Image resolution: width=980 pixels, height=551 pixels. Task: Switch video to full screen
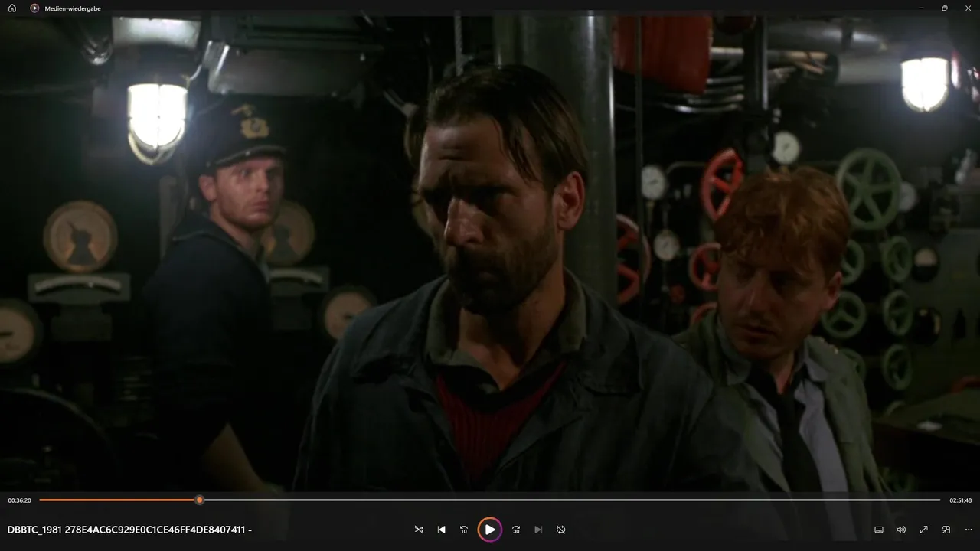pos(924,530)
